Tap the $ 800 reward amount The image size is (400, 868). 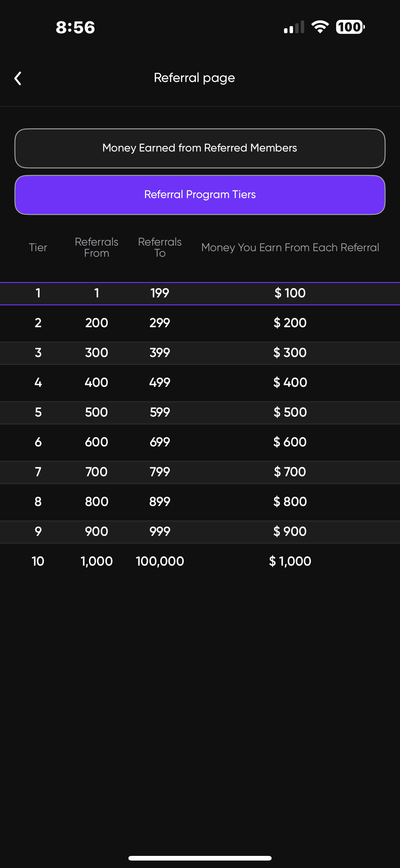(x=290, y=502)
